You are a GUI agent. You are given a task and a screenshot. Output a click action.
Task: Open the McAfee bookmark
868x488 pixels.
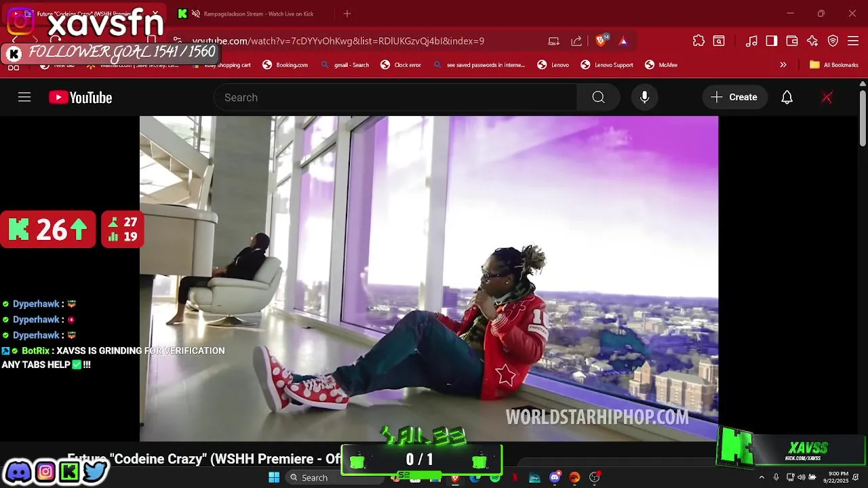[661, 65]
